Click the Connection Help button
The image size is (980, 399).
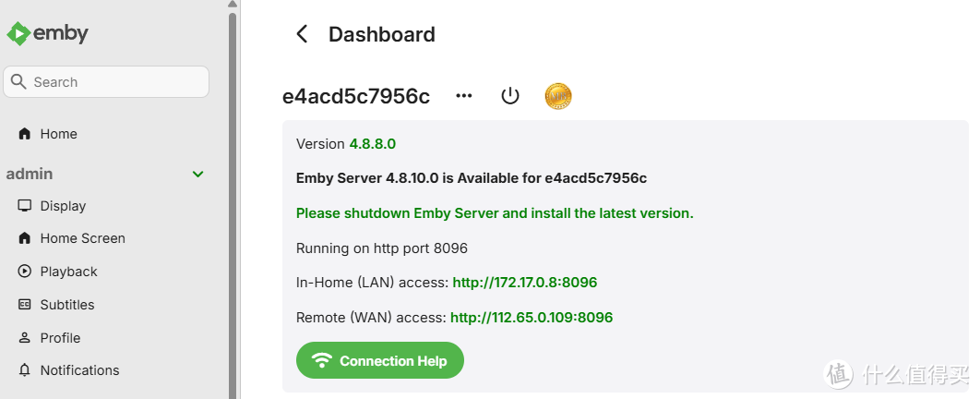380,360
